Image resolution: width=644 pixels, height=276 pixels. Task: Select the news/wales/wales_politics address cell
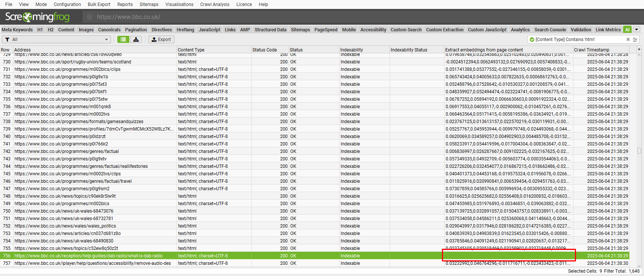(x=95, y=226)
